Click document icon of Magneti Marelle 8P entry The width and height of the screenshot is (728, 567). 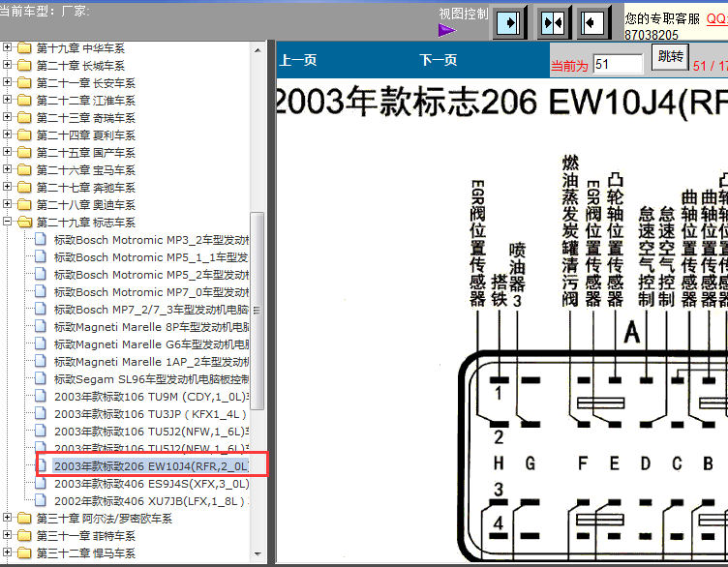(x=41, y=326)
